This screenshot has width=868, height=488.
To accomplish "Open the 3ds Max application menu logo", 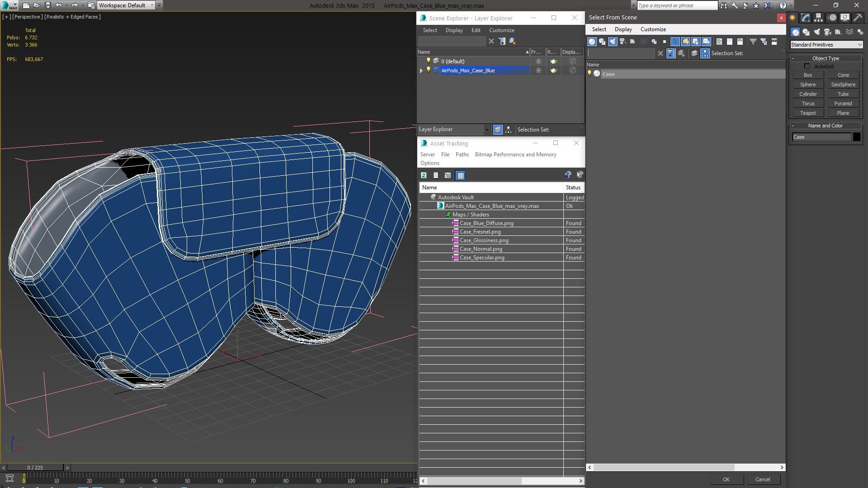I will pos(9,5).
